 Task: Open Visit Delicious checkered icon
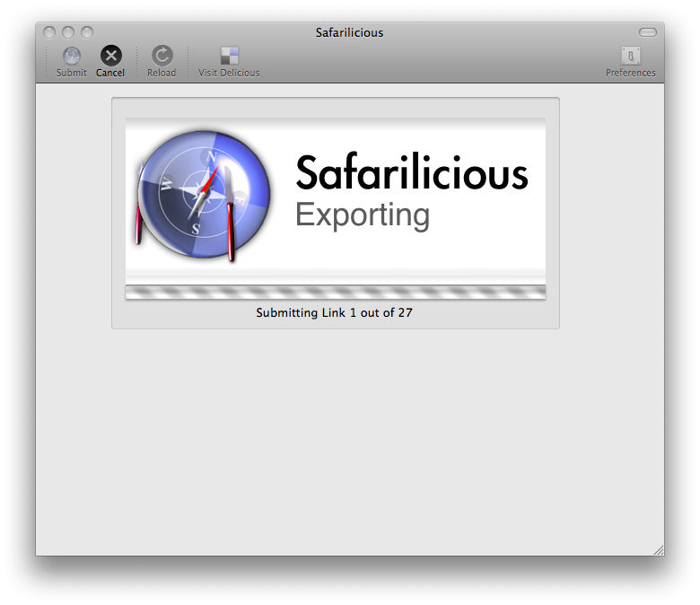[x=230, y=56]
